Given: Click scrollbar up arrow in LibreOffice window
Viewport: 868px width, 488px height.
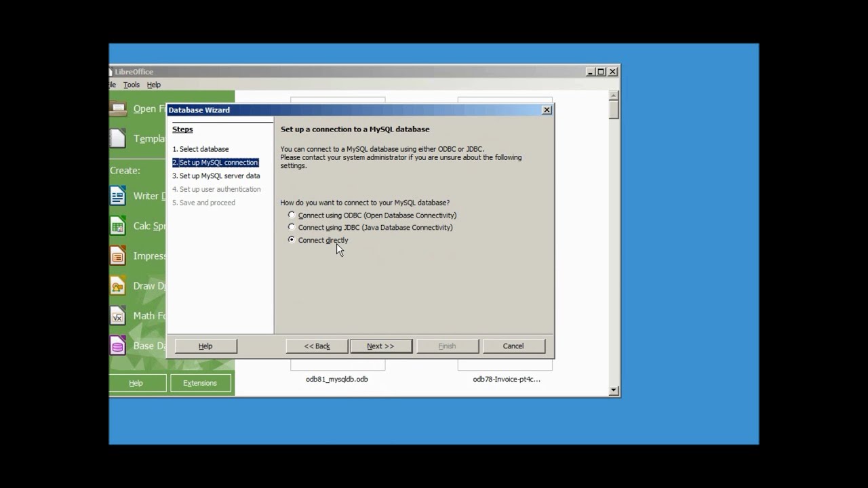Looking at the screenshot, I should (x=614, y=96).
